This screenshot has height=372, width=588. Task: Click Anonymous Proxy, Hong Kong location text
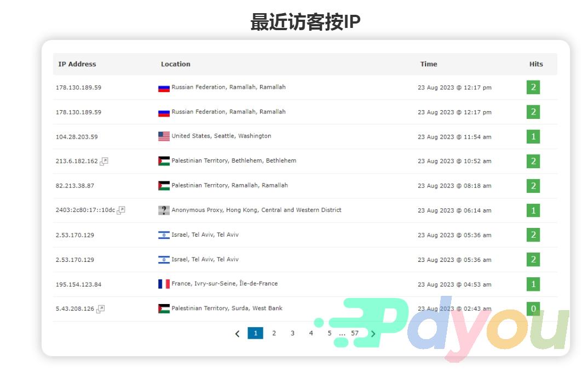coord(257,210)
